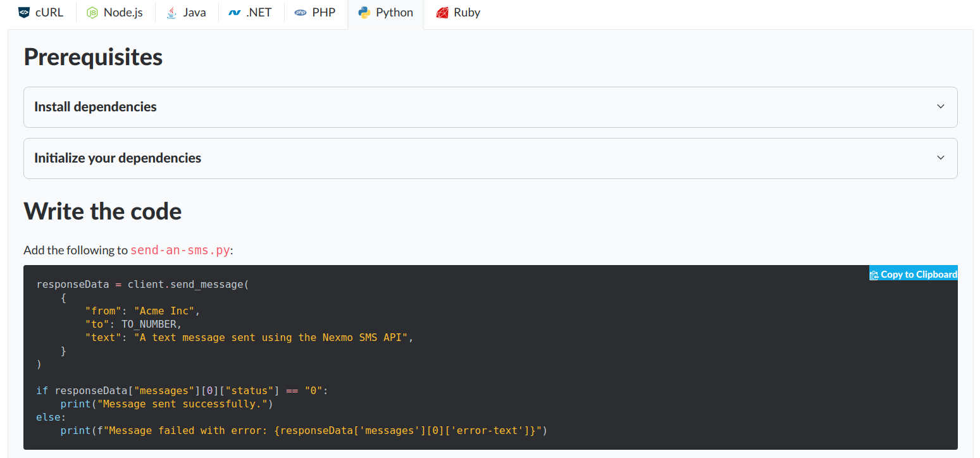980x458 pixels.
Task: Expand the Install dependencies chevron
Action: pyautogui.click(x=941, y=107)
